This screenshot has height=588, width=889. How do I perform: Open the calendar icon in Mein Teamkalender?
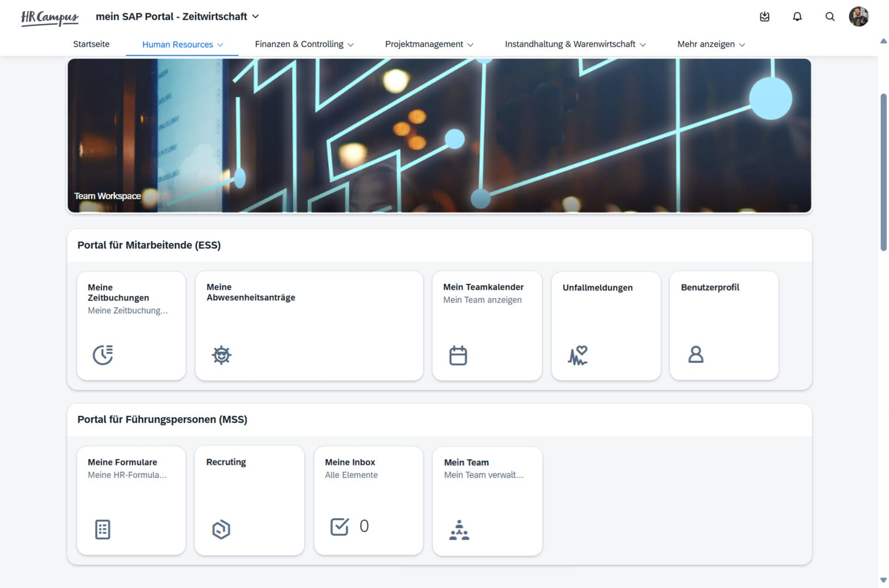pyautogui.click(x=457, y=355)
